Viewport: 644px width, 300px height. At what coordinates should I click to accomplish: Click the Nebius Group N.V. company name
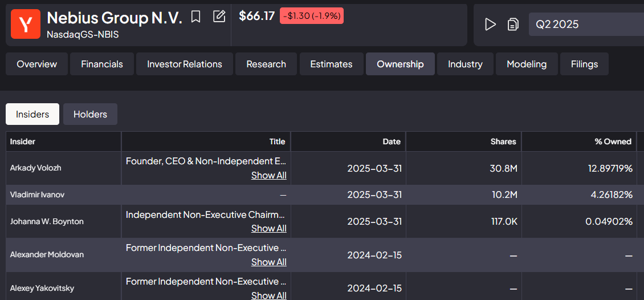pyautogui.click(x=115, y=18)
